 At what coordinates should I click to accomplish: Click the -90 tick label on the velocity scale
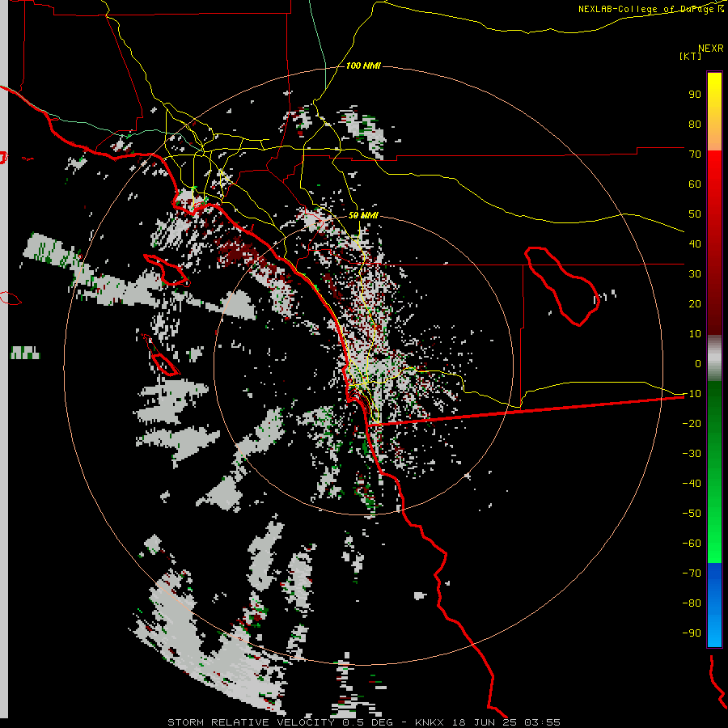tap(692, 633)
